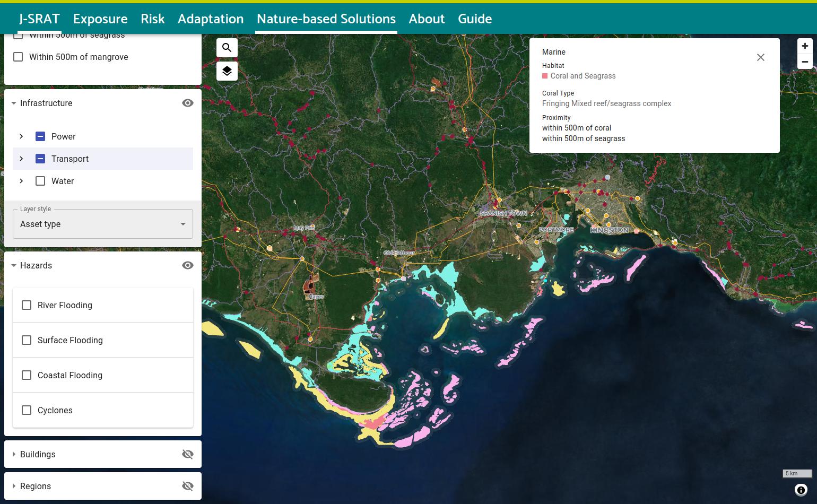
Task: Click the Coral and Seagrass color swatch
Action: click(545, 76)
